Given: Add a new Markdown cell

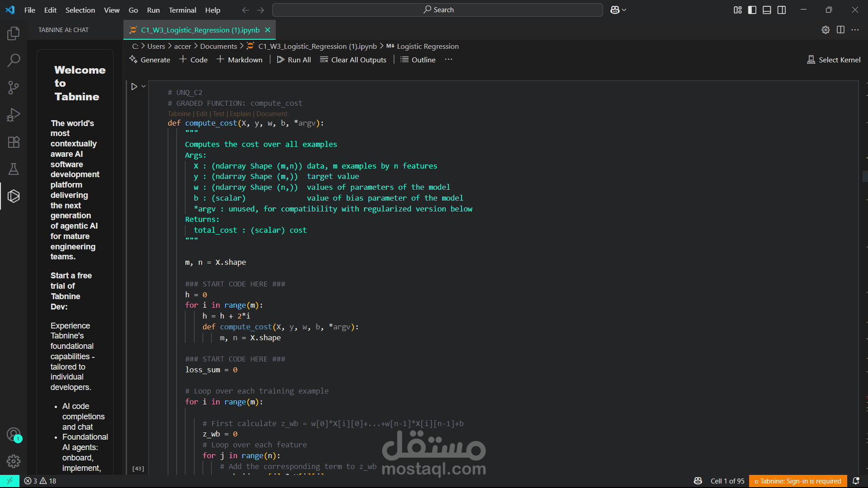Looking at the screenshot, I should pyautogui.click(x=240, y=60).
